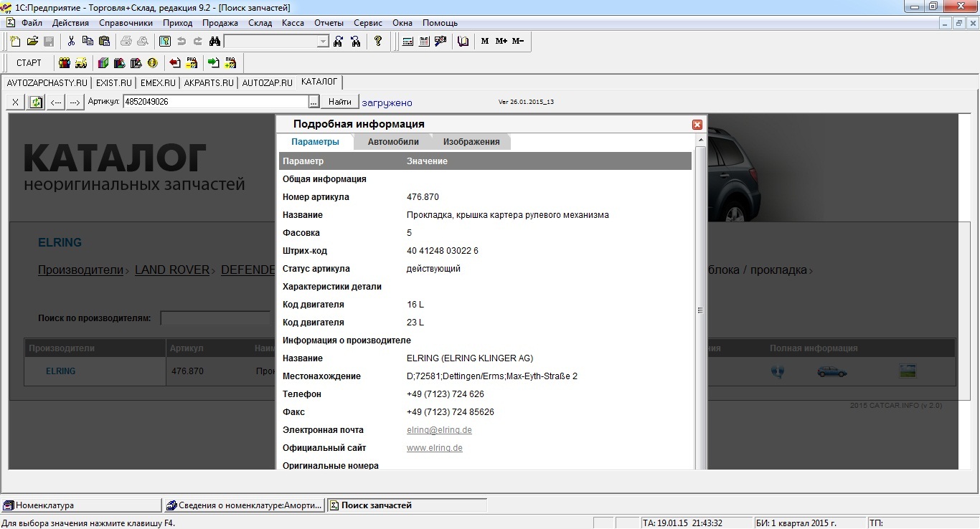Click the Copy icon in toolbar

coord(88,42)
